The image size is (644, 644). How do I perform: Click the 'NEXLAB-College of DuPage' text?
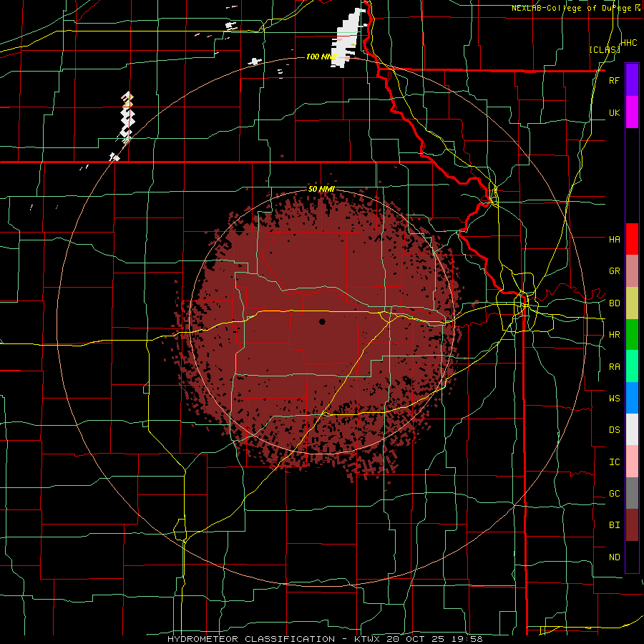point(572,8)
